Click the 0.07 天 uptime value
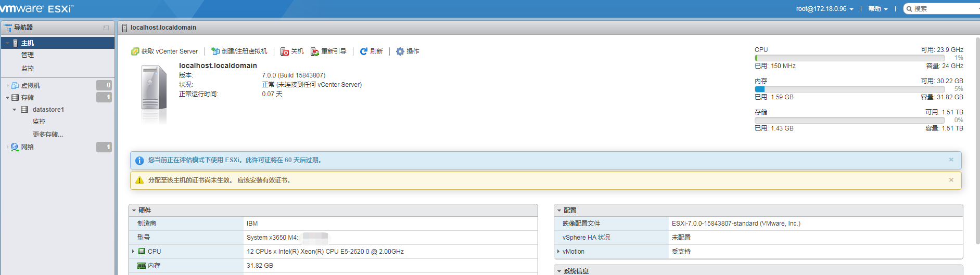Screen dimensions: 980x275 tap(272, 94)
